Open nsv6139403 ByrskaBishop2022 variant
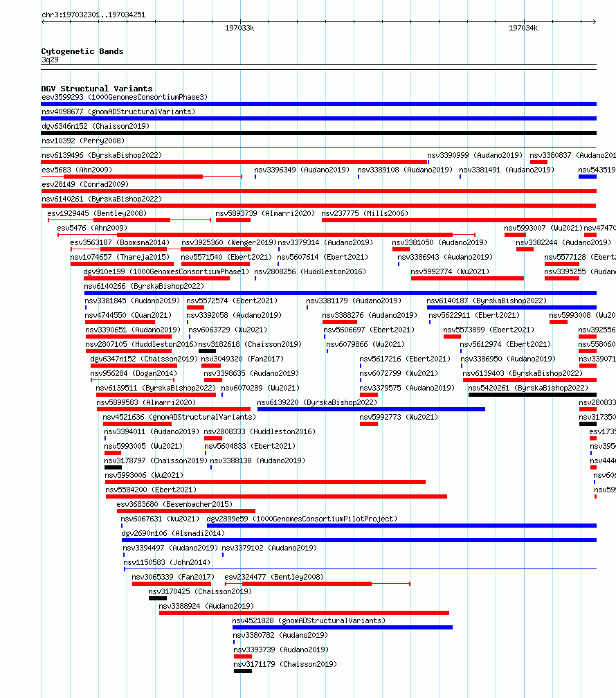The height and width of the screenshot is (698, 616). (523, 373)
